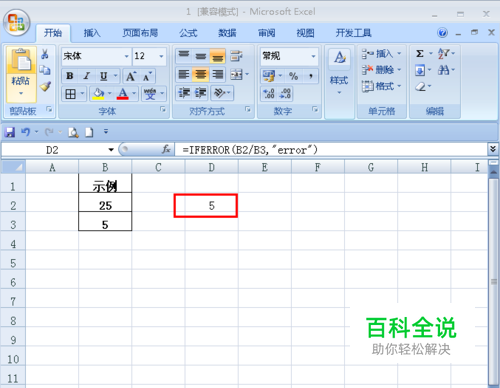Apply percent style

click(294, 76)
